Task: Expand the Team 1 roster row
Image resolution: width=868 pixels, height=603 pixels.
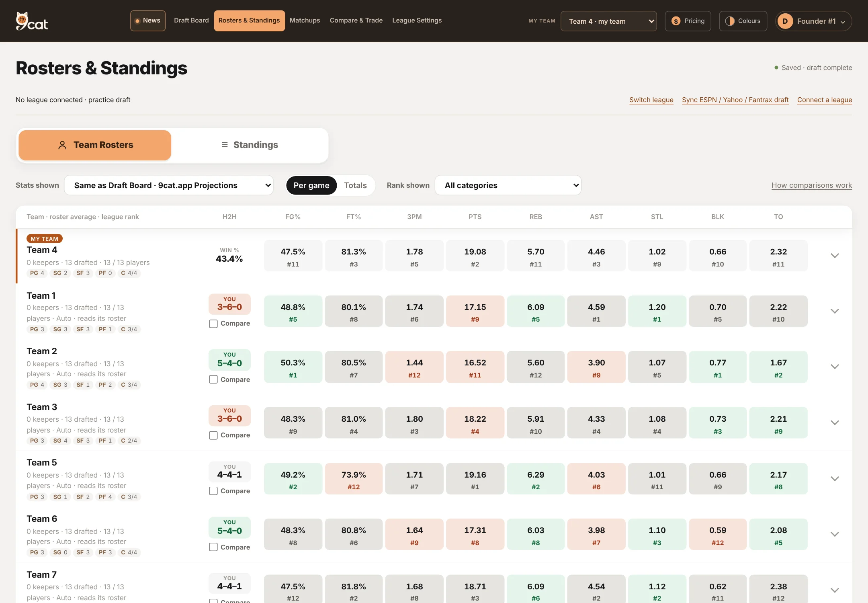Action: (x=835, y=311)
